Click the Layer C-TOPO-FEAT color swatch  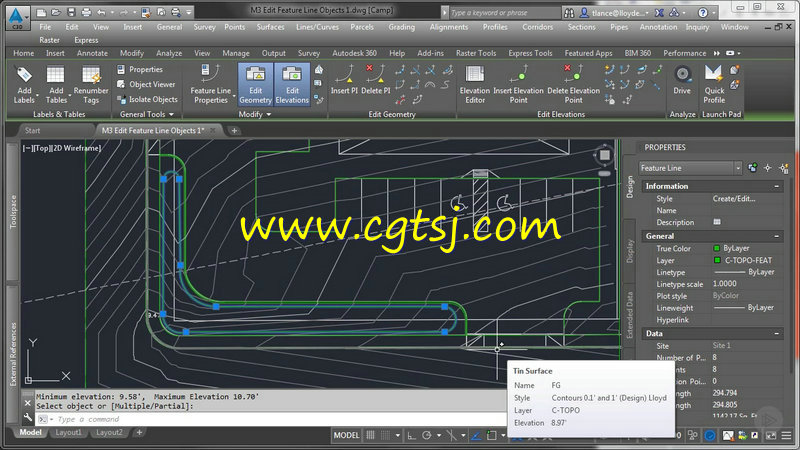717,260
